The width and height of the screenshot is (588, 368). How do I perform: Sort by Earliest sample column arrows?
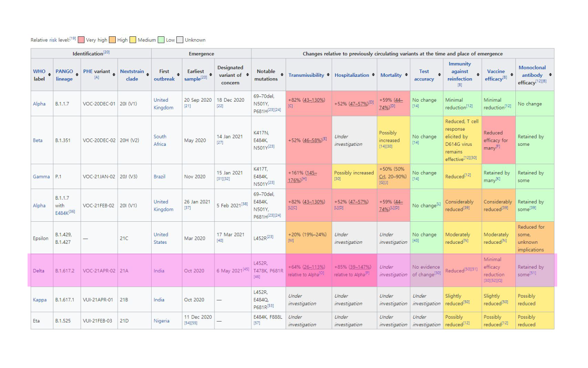[x=211, y=75]
